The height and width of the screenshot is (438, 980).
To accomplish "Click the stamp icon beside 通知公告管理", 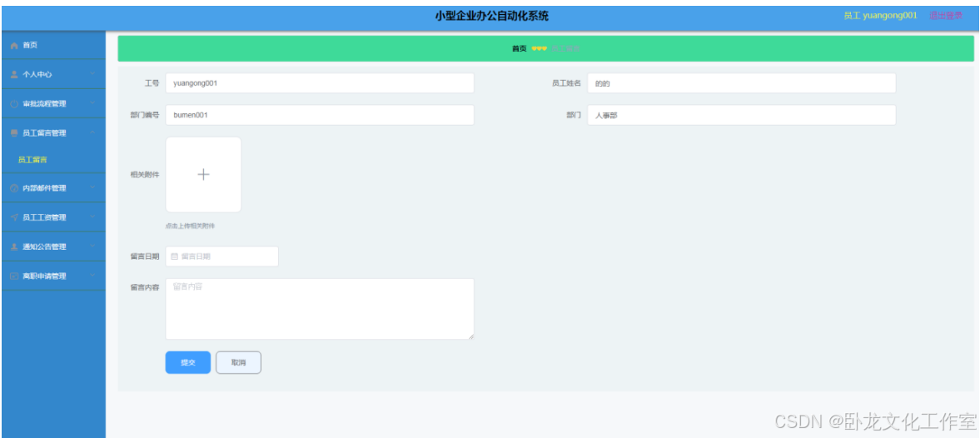I will coord(14,246).
